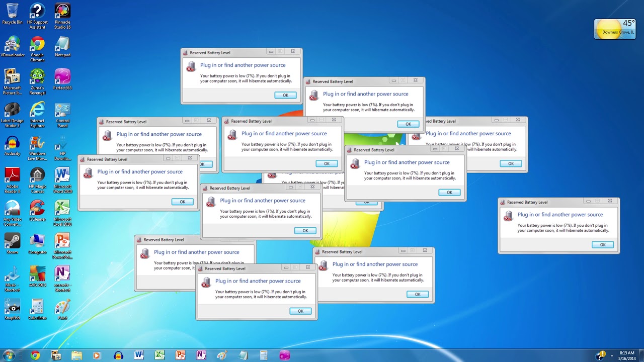Click the AVG 2013 desktop shortcut
The image size is (644, 362).
pyautogui.click(x=37, y=277)
